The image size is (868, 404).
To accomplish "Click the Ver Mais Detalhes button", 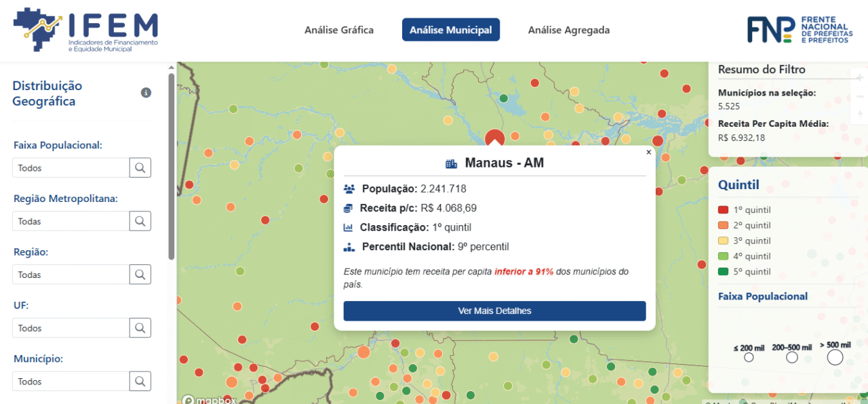I will [494, 311].
